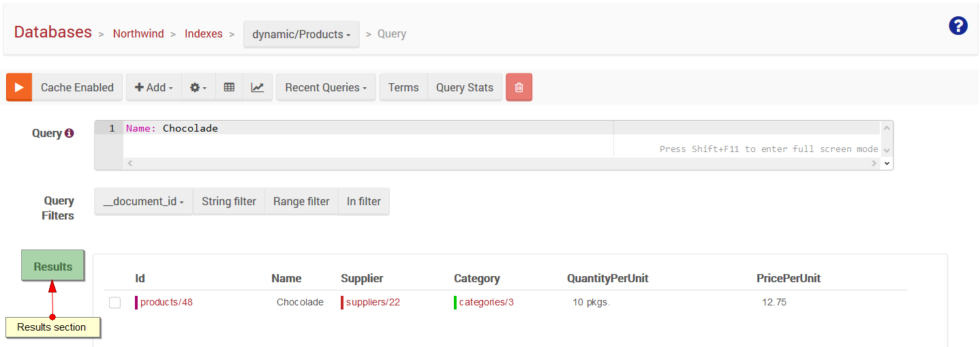Run the query with the orange play button
The width and height of the screenshot is (980, 347).
coord(19,87)
